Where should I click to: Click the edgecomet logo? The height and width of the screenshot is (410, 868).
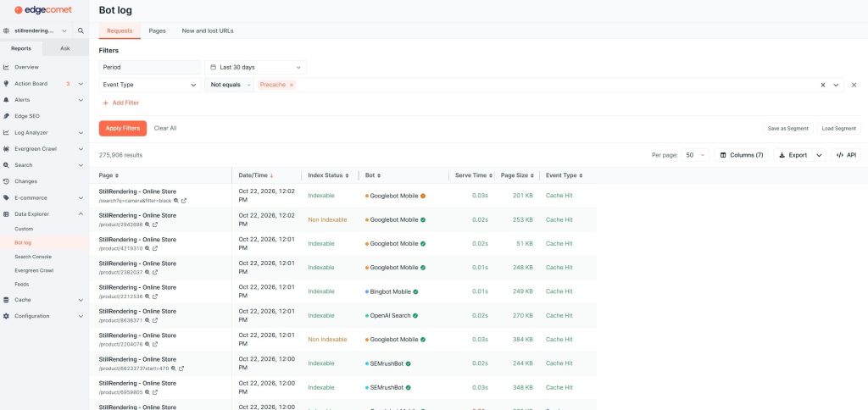(43, 10)
